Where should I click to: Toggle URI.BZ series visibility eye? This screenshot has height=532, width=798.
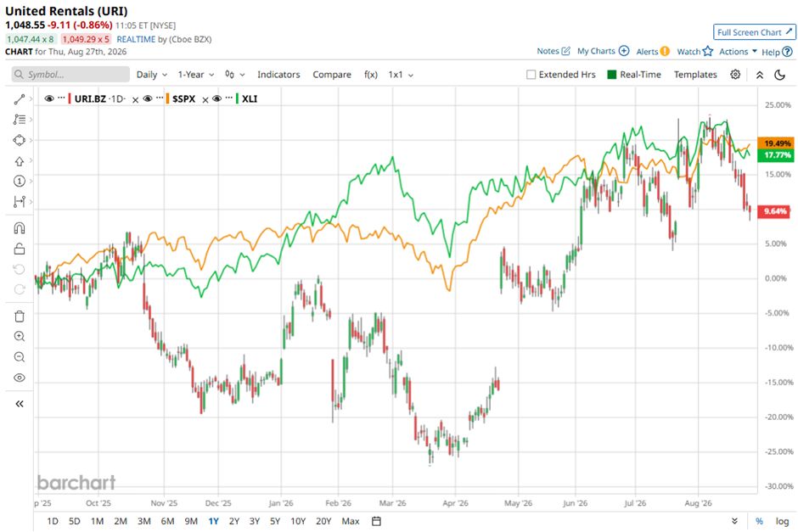point(49,98)
